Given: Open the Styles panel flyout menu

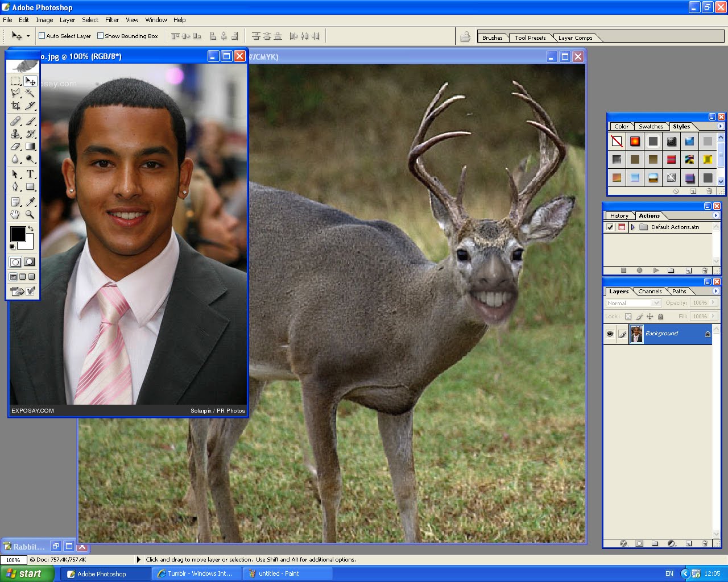Looking at the screenshot, I should (720, 126).
